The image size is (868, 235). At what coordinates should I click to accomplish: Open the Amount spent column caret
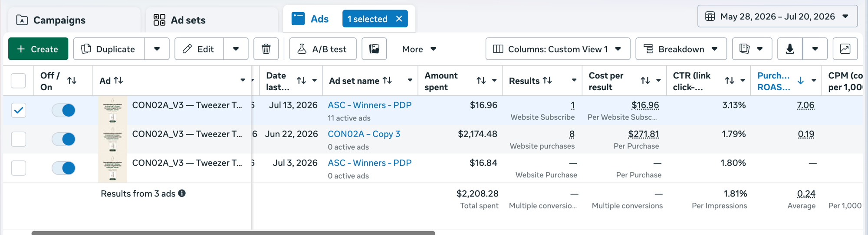(x=494, y=80)
